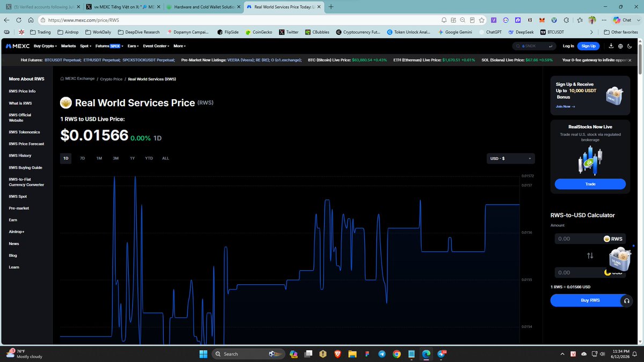
Task: Open Copilot Chat button
Action: [621, 20]
